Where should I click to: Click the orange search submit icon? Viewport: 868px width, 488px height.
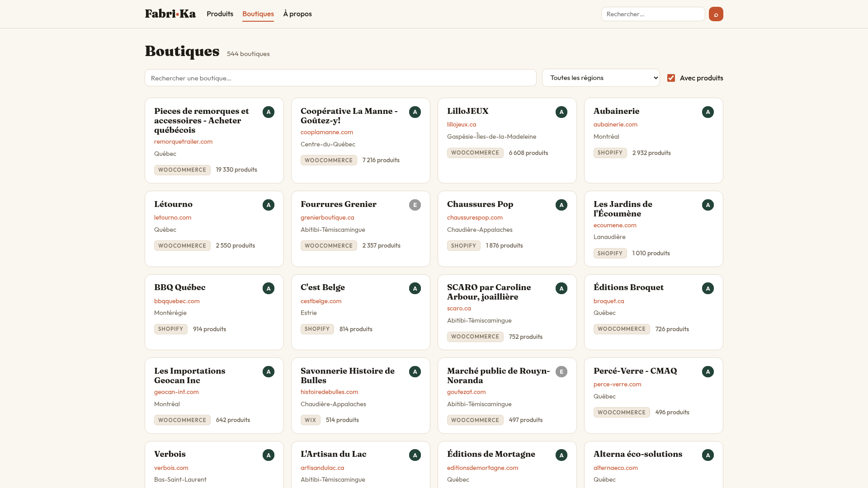click(716, 14)
